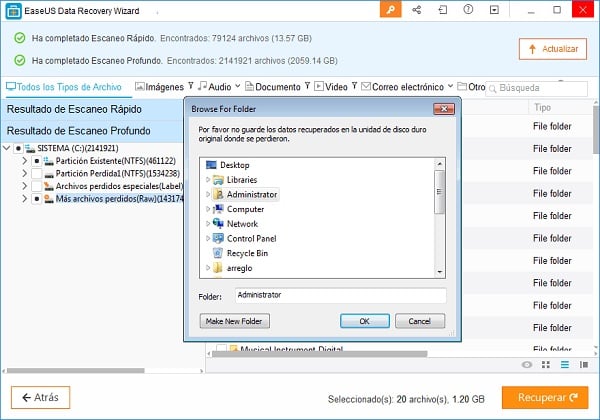The width and height of the screenshot is (600, 420).
Task: Click the Búsqueda search box
Action: [x=536, y=88]
